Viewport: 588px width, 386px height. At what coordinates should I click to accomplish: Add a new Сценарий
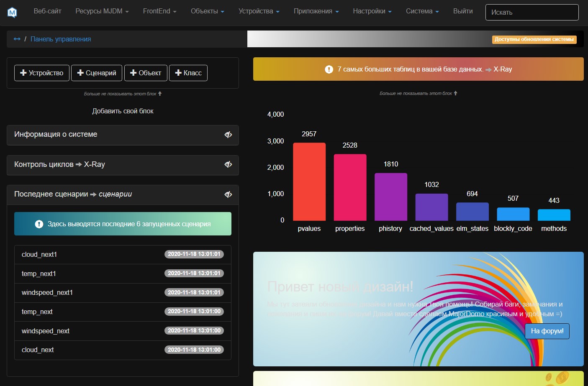[97, 73]
